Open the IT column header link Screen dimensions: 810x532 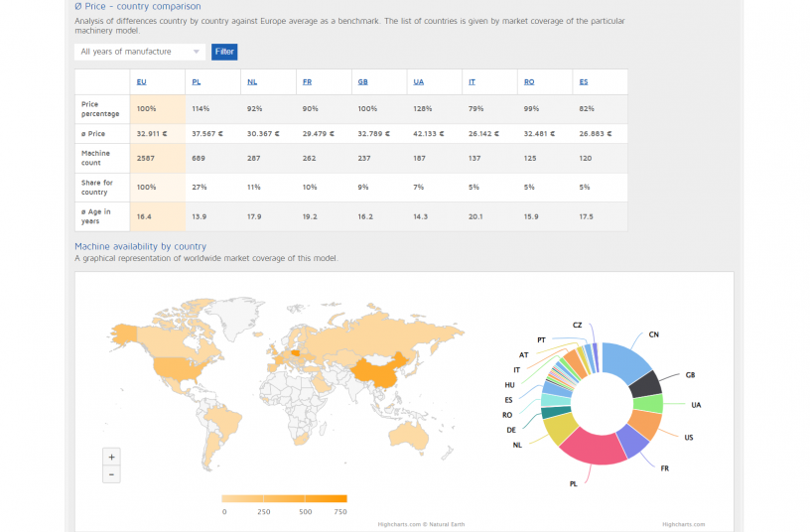click(472, 82)
